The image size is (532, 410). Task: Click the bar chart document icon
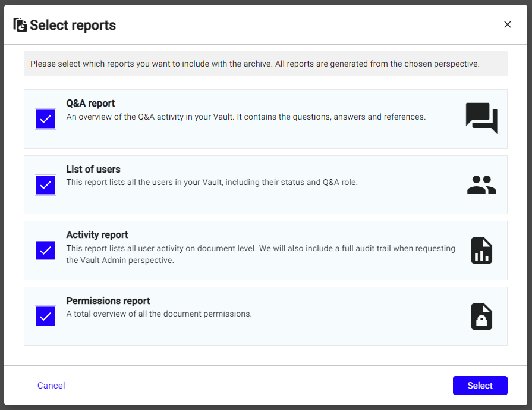click(481, 251)
